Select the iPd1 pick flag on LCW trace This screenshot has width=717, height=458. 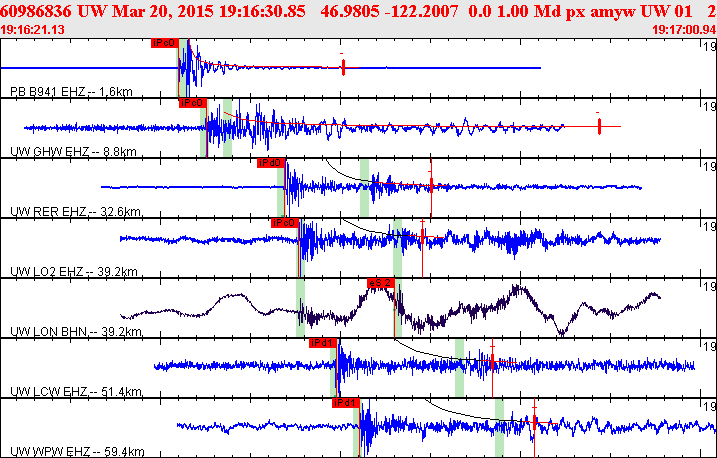[323, 343]
